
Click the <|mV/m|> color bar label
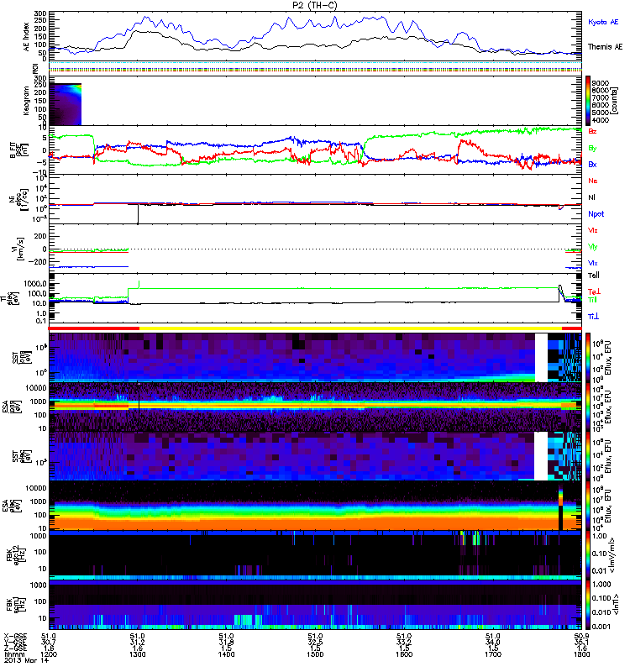pyautogui.click(x=613, y=556)
